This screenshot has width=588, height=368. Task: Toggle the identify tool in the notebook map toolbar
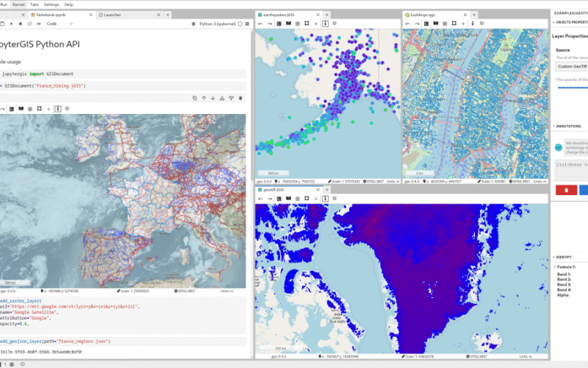[57, 109]
